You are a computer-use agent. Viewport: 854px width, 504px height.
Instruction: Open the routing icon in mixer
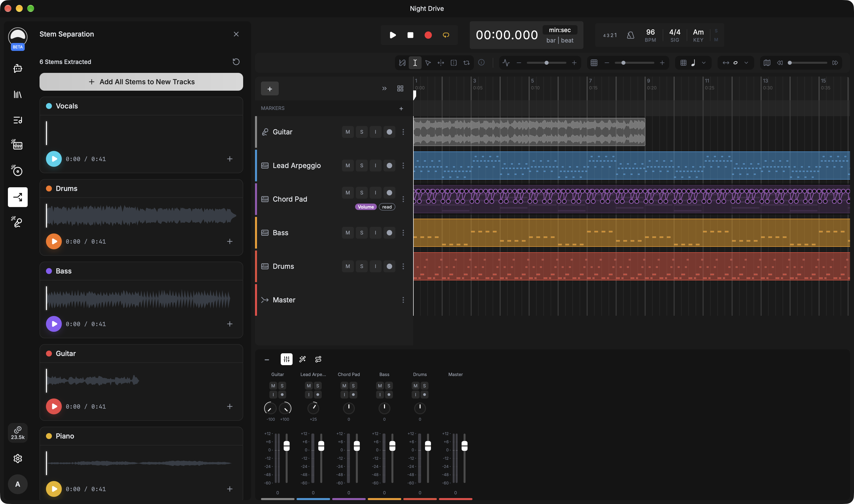[x=318, y=359]
